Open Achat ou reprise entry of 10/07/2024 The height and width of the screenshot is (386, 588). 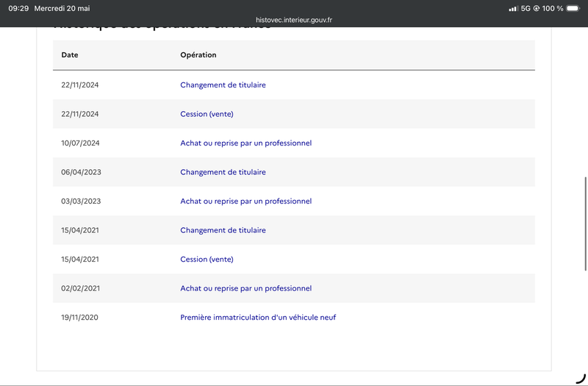point(245,143)
